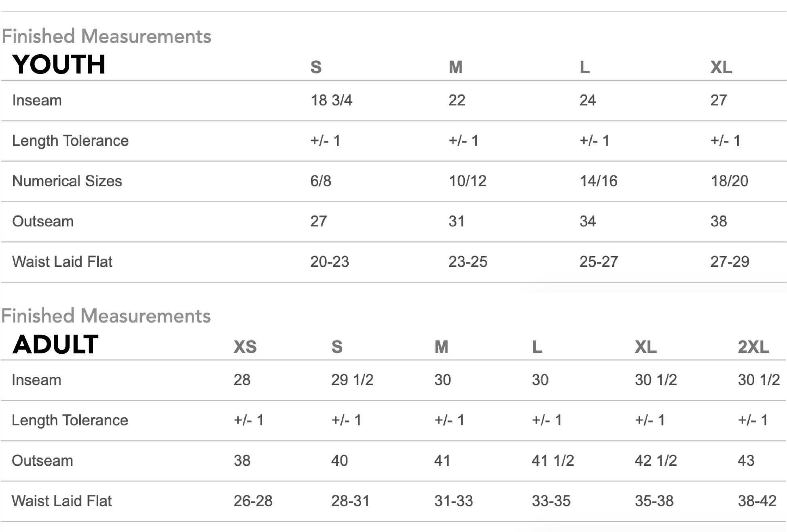
Task: Click the adult outseam value 42 1/2
Action: pos(656,461)
